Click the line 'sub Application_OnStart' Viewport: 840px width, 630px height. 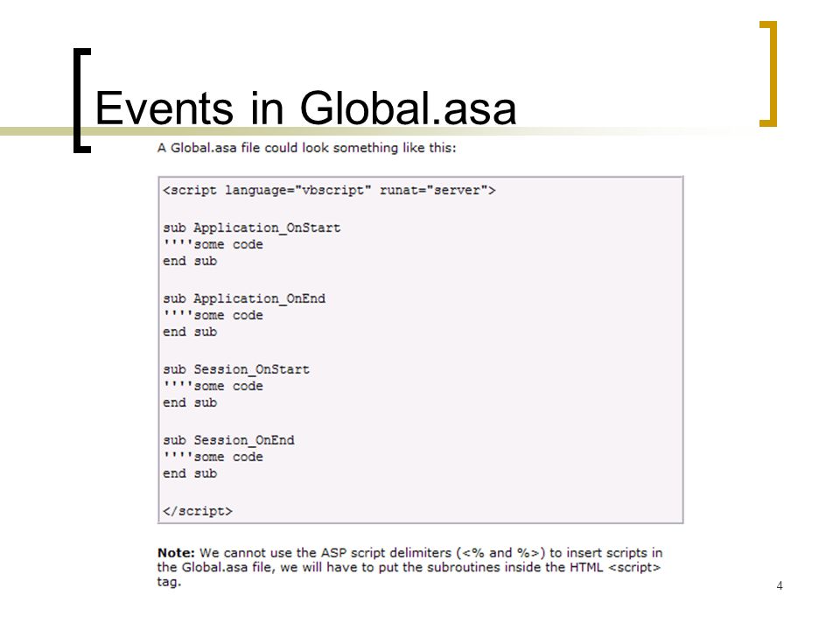point(252,228)
